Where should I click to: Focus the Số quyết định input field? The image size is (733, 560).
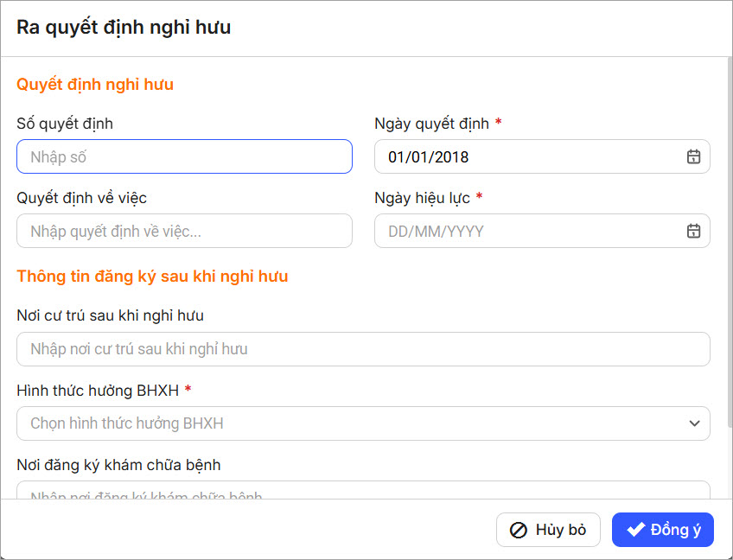point(184,156)
